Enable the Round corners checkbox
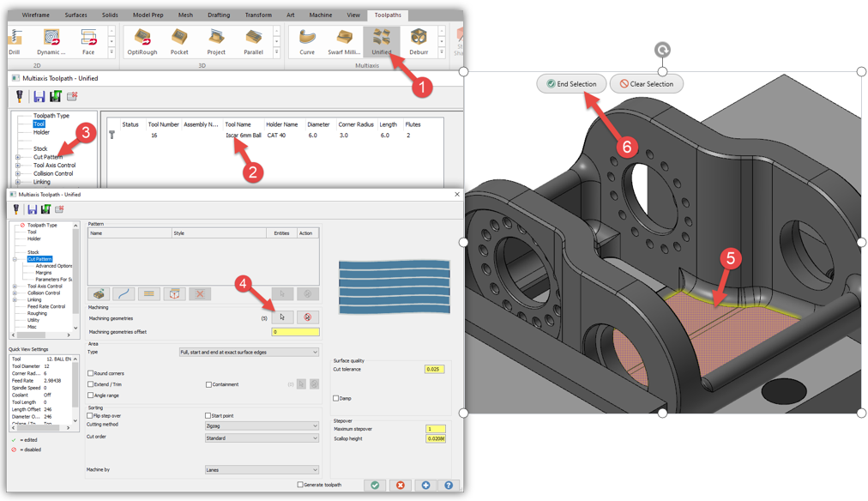Screen dimensions: 868x501 click(x=90, y=373)
